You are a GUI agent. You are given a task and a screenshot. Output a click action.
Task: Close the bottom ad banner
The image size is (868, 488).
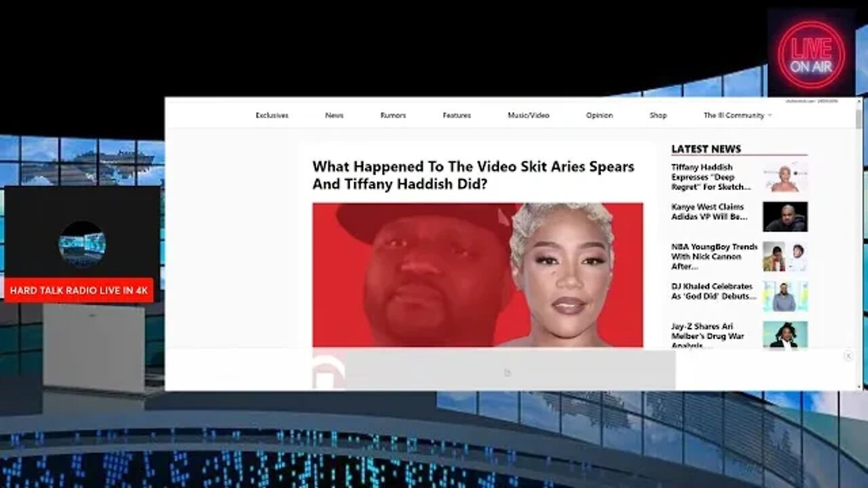coord(848,356)
